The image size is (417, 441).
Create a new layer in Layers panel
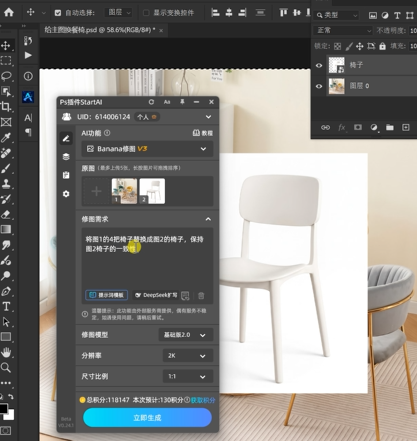406,127
